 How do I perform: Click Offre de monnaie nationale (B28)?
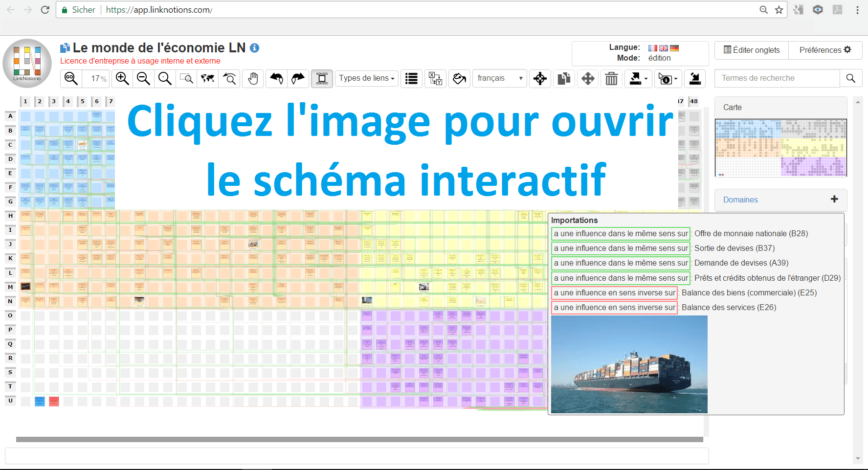[751, 234]
